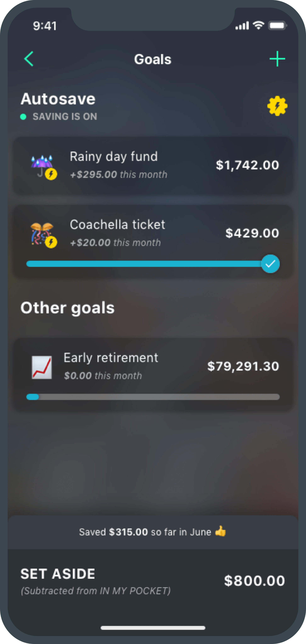
Task: Tap the Early retirement chart icon
Action: (x=42, y=367)
